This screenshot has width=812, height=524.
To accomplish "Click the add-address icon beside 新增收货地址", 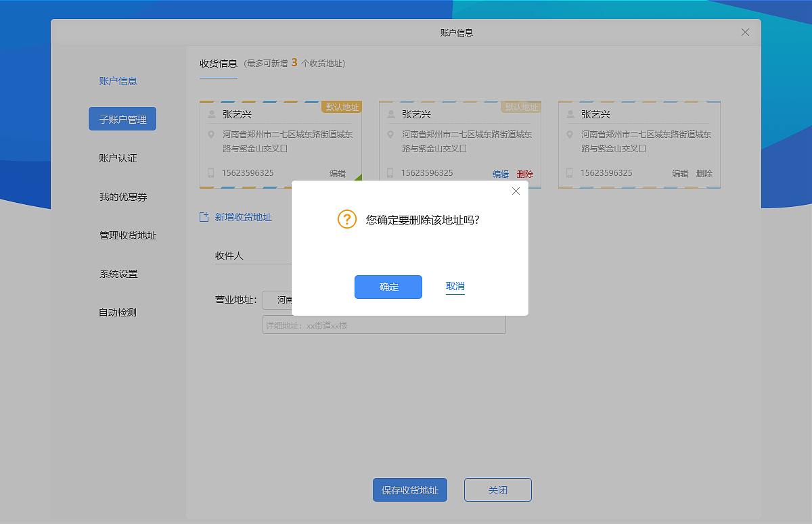I will tap(203, 216).
